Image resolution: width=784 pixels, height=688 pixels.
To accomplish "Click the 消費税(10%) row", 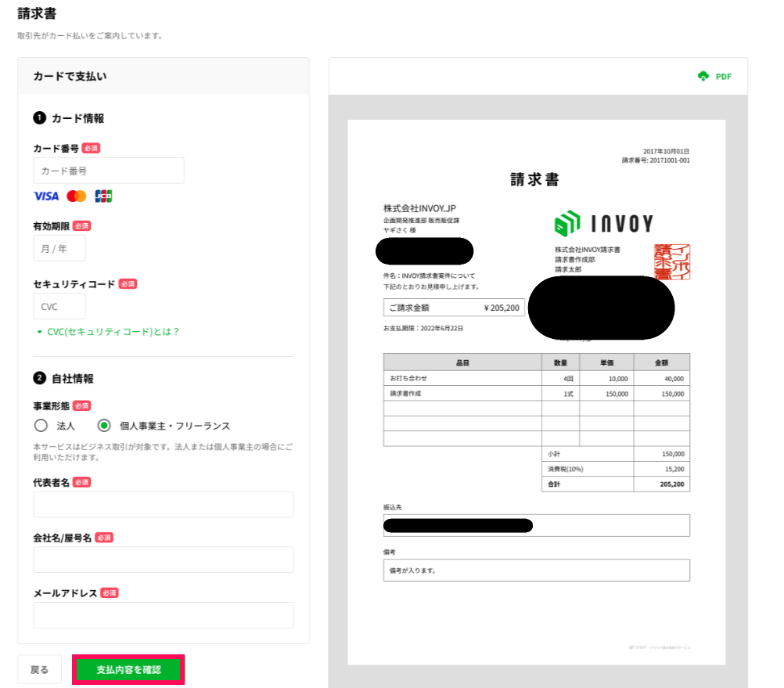I will tap(616, 469).
